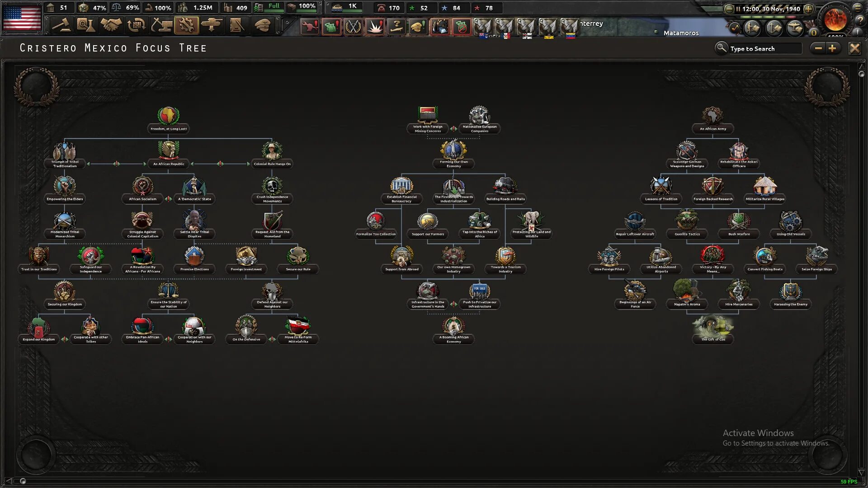Select the Freedom, at Long Last! focus
This screenshot has height=488, width=868.
click(168, 120)
